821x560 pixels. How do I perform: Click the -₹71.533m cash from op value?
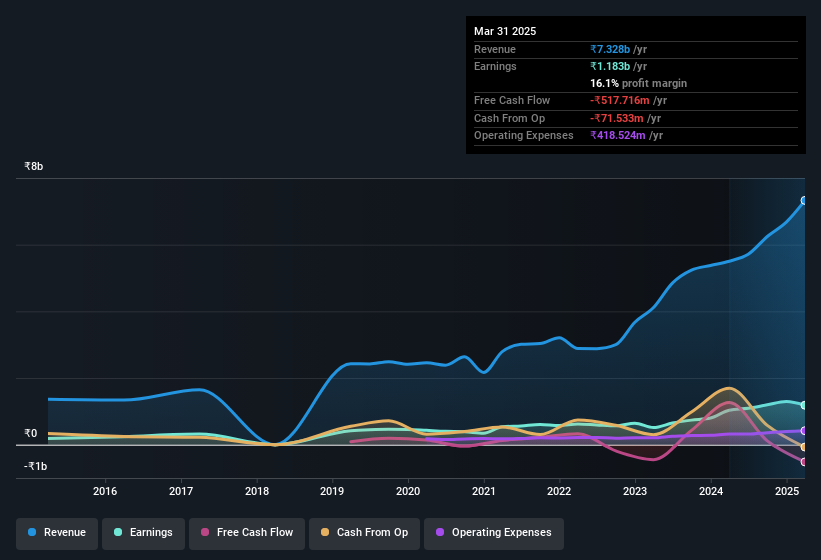click(617, 118)
